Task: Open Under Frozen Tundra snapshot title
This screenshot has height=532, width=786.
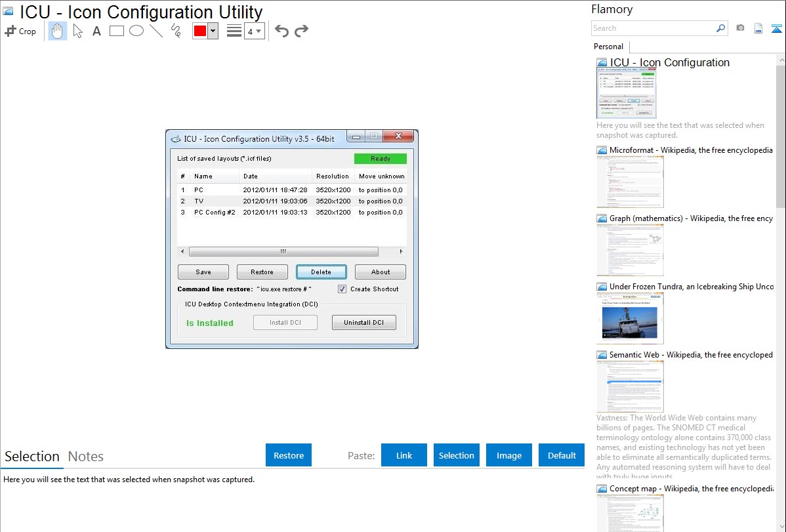Action: coord(692,286)
